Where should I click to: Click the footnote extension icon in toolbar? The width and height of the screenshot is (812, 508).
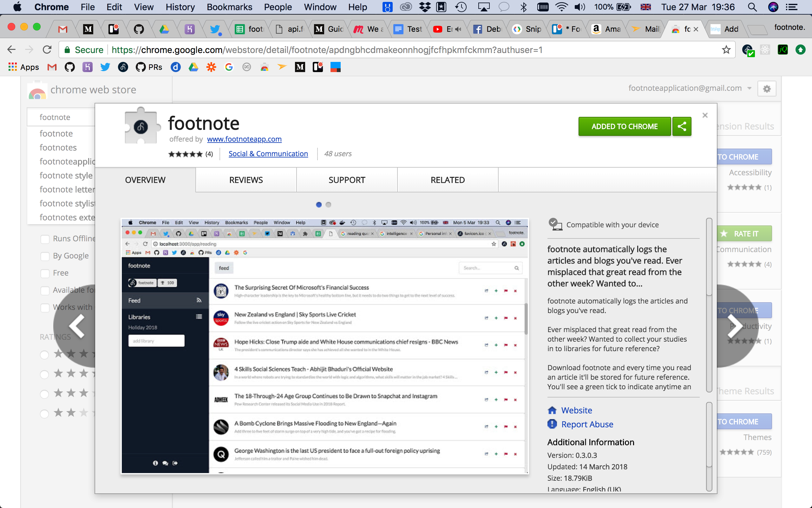click(748, 50)
